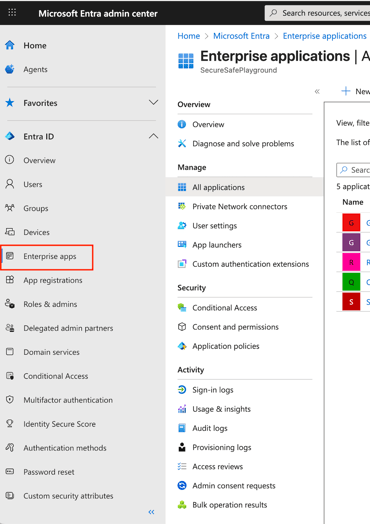370x524 pixels.
Task: Click the Identity Secure Score icon
Action: coord(10,423)
